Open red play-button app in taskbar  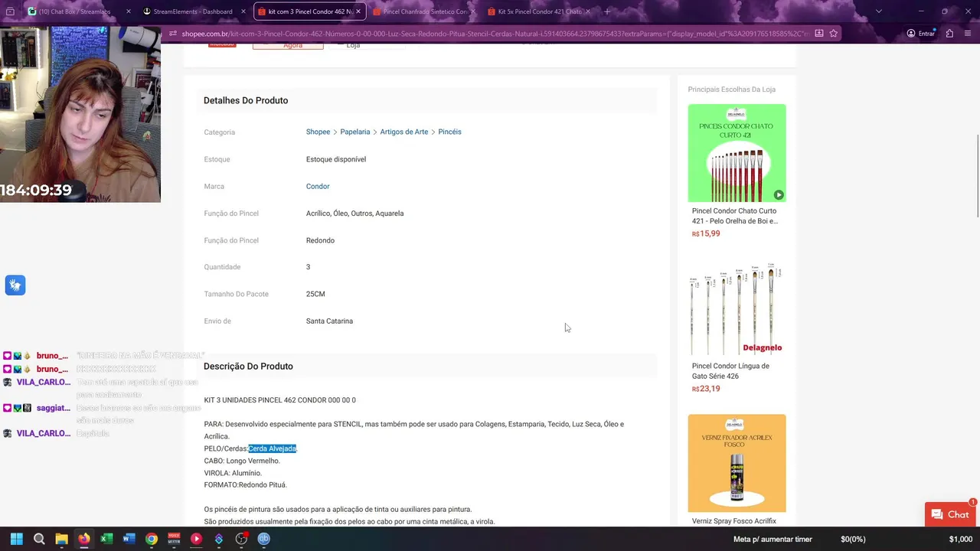(x=196, y=539)
